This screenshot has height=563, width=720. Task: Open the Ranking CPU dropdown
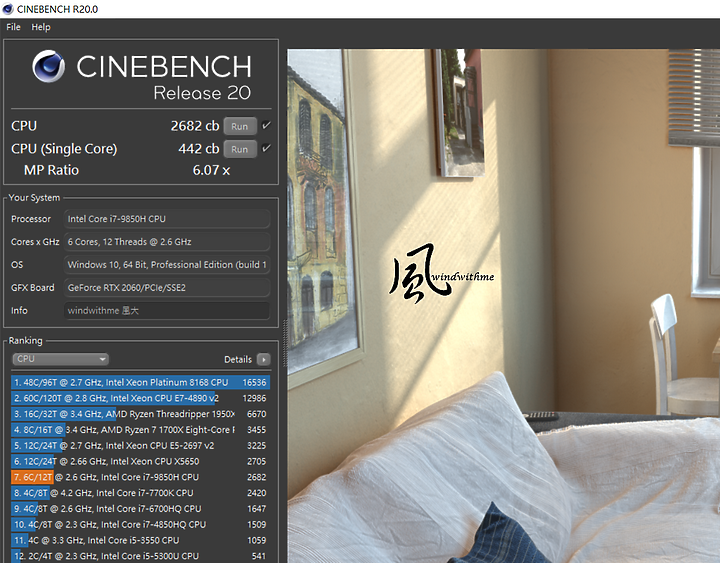60,359
